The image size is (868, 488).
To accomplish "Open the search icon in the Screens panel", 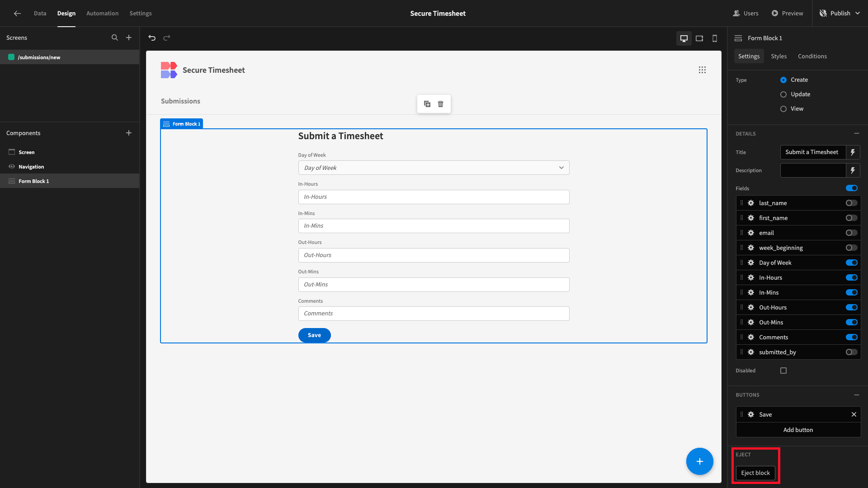I will click(115, 38).
